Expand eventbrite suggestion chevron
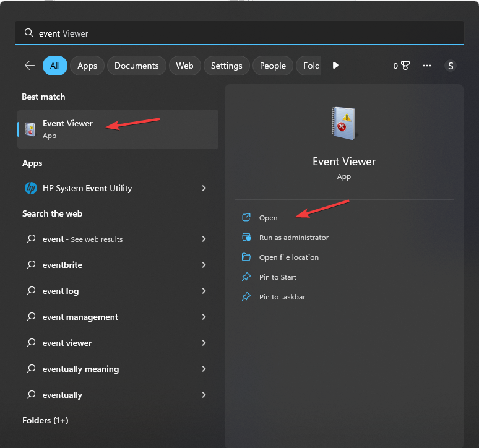The height and width of the screenshot is (448, 479). tap(204, 265)
